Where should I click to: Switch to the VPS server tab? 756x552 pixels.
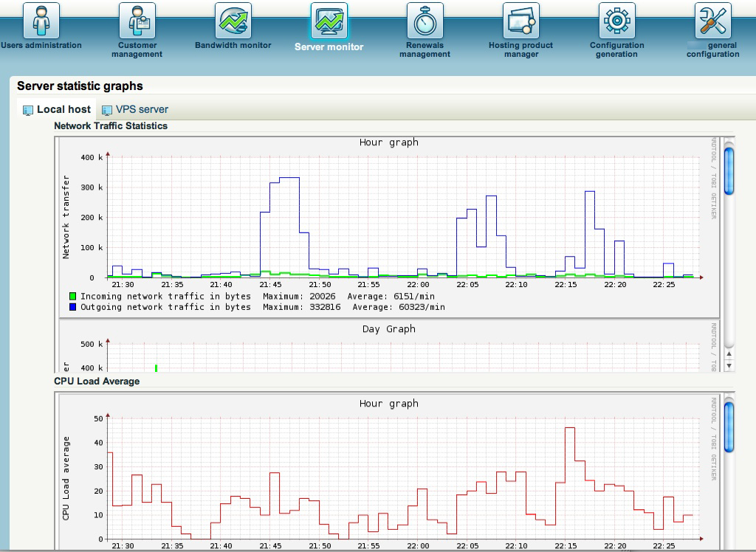pyautogui.click(x=142, y=109)
